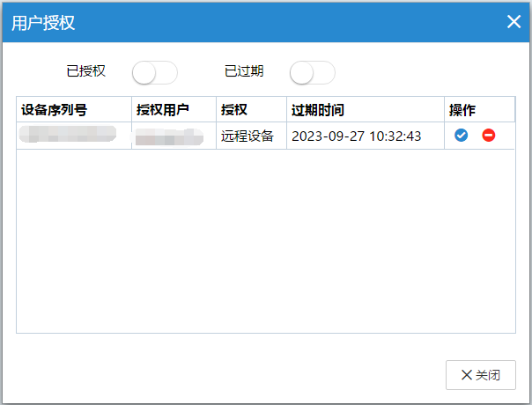Click the blue checkmark approve icon
This screenshot has height=405, width=532.
tap(461, 136)
